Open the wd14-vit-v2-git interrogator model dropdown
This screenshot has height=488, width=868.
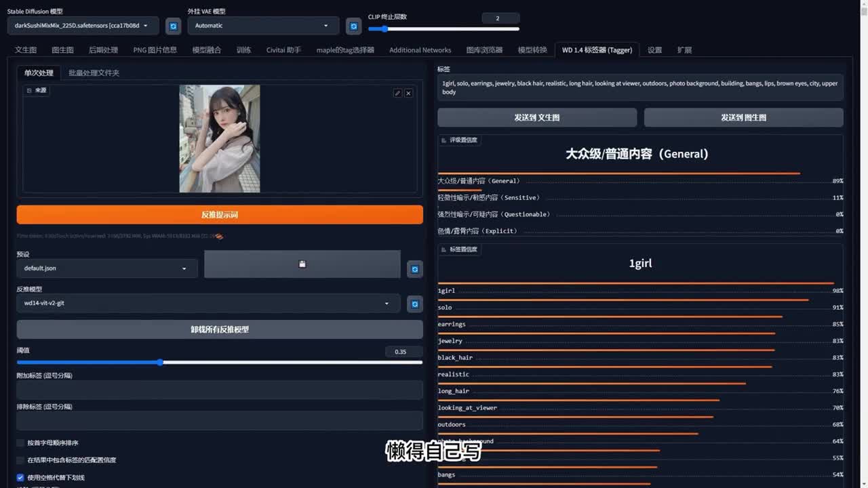[208, 303]
